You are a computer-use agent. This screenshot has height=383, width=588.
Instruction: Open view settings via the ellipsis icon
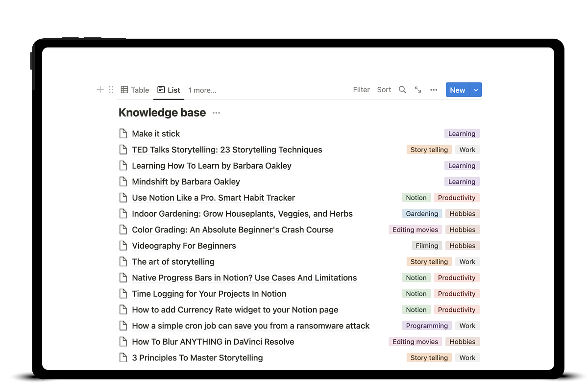pos(434,90)
